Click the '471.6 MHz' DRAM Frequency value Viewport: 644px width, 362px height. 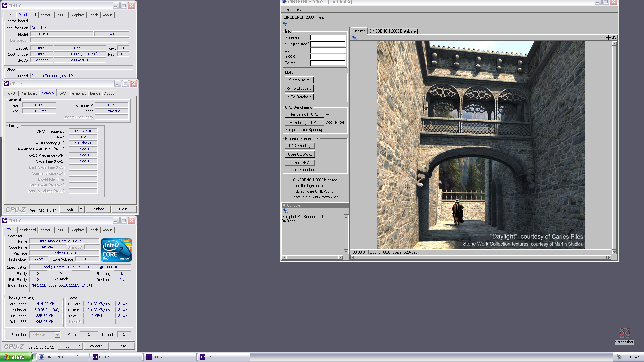83,131
